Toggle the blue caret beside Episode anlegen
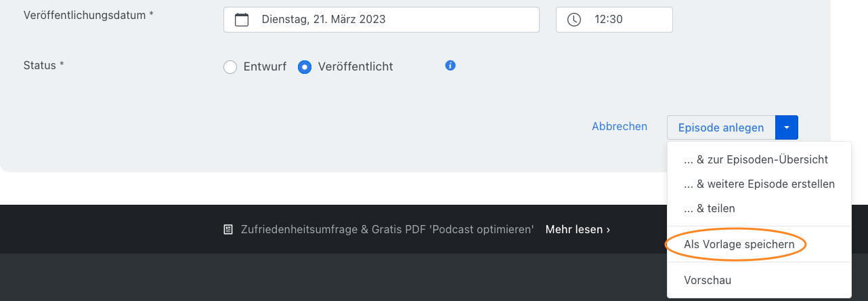The width and height of the screenshot is (868, 301). tap(787, 127)
